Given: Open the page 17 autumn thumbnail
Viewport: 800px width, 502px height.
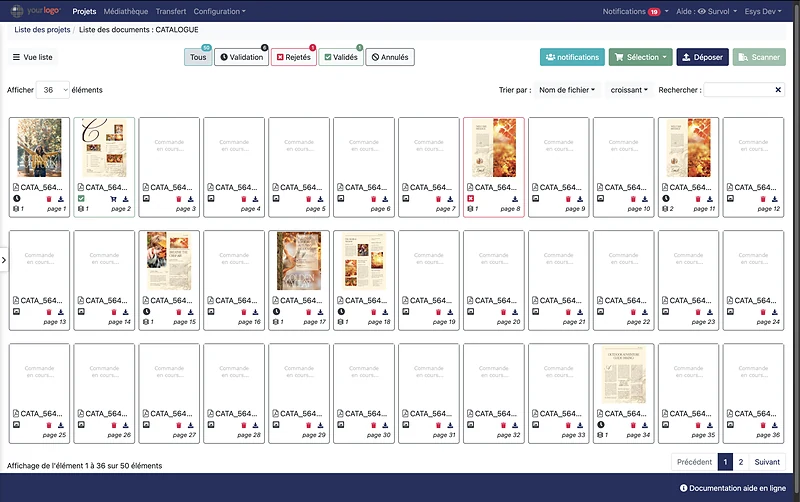Looking at the screenshot, I should pos(299,261).
